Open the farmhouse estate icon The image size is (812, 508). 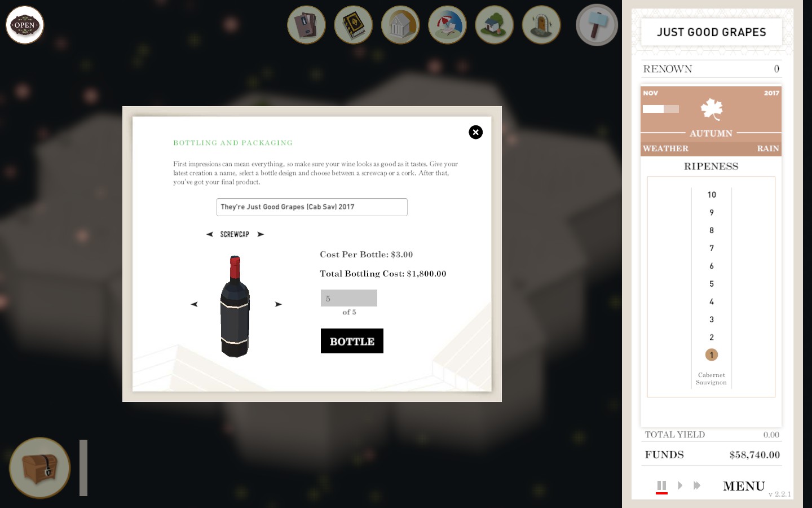click(x=495, y=25)
